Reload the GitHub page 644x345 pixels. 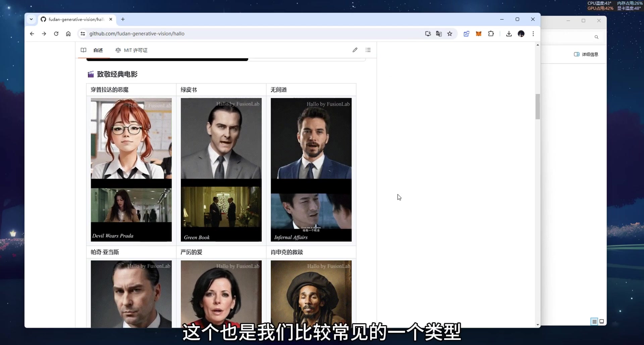coord(56,34)
